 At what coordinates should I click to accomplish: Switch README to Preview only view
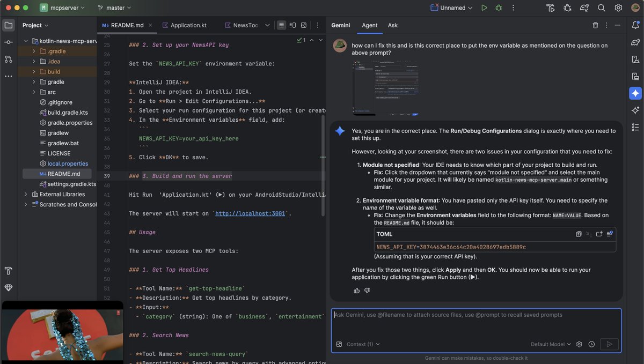tap(304, 25)
